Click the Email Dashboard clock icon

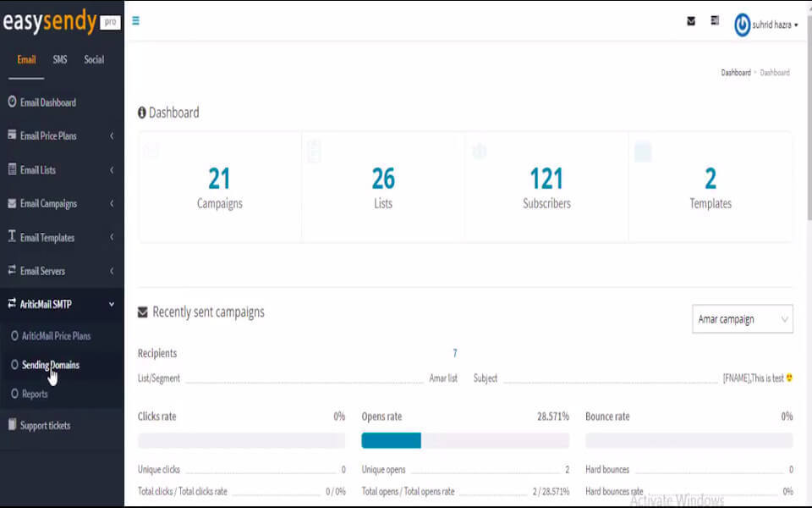pos(12,102)
